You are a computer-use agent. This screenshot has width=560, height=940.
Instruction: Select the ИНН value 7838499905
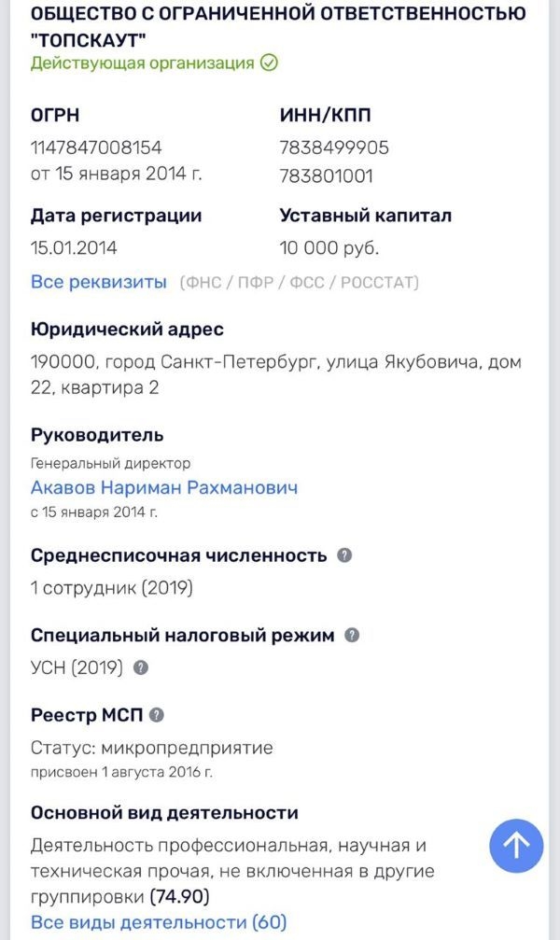tap(334, 147)
